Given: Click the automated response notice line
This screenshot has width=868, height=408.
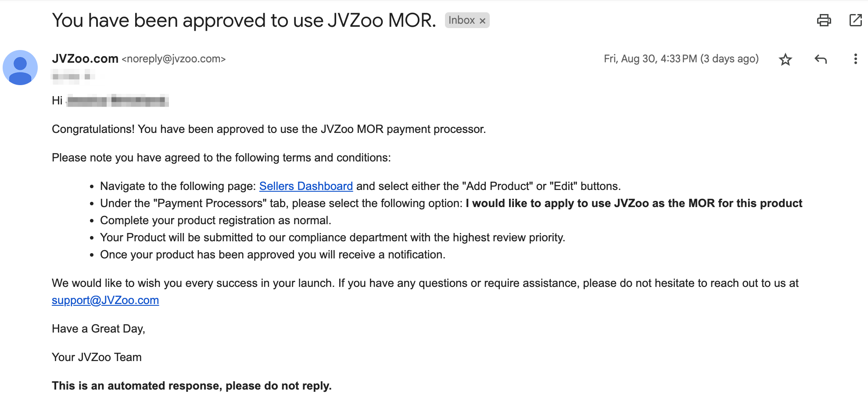Looking at the screenshot, I should tap(192, 386).
